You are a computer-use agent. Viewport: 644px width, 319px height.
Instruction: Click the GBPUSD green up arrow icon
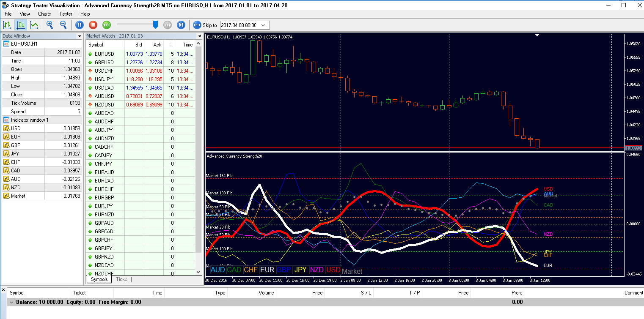[x=90, y=63]
